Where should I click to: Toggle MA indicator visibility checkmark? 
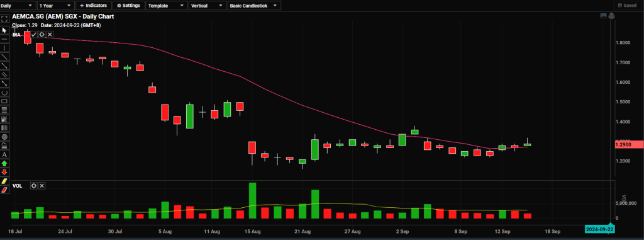[34, 35]
